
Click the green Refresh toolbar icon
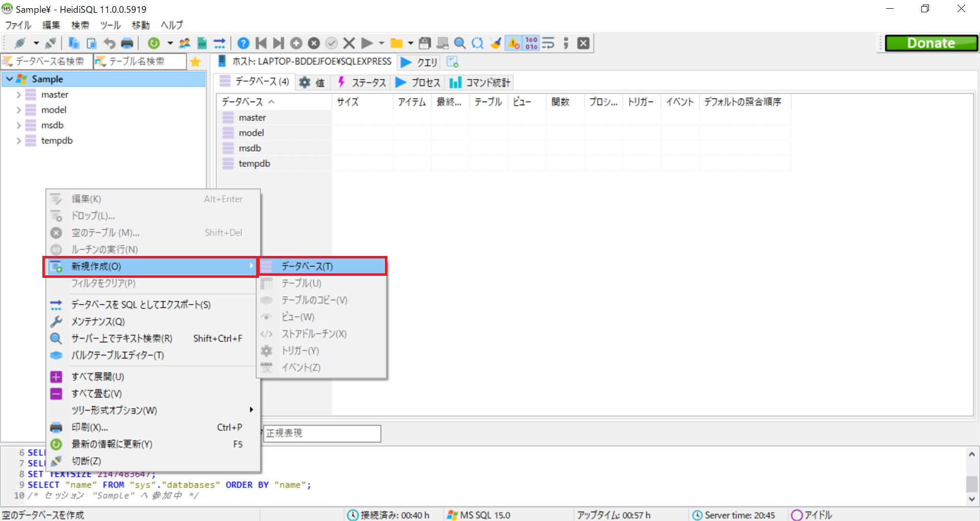pos(154,43)
